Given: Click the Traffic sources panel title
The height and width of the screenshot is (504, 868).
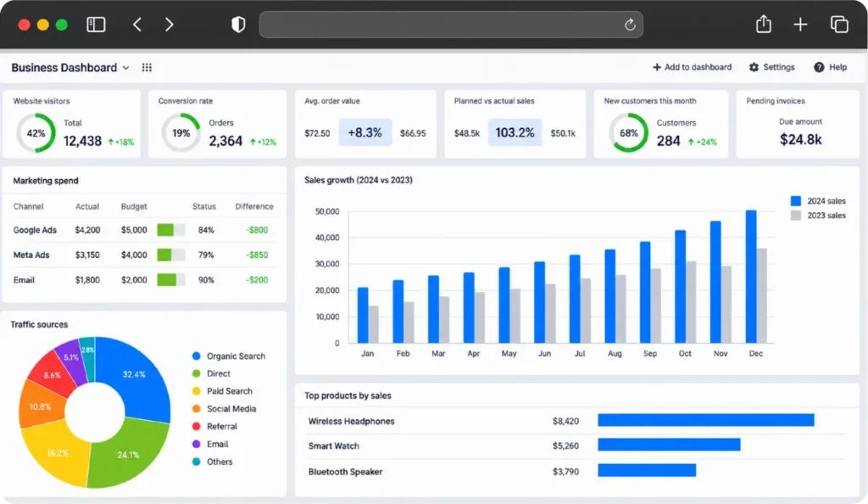Looking at the screenshot, I should (39, 325).
